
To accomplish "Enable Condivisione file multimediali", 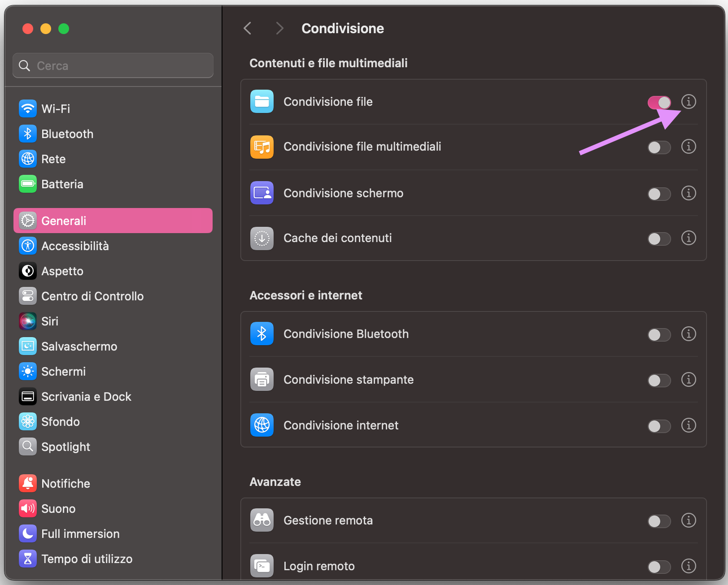I will tap(659, 147).
